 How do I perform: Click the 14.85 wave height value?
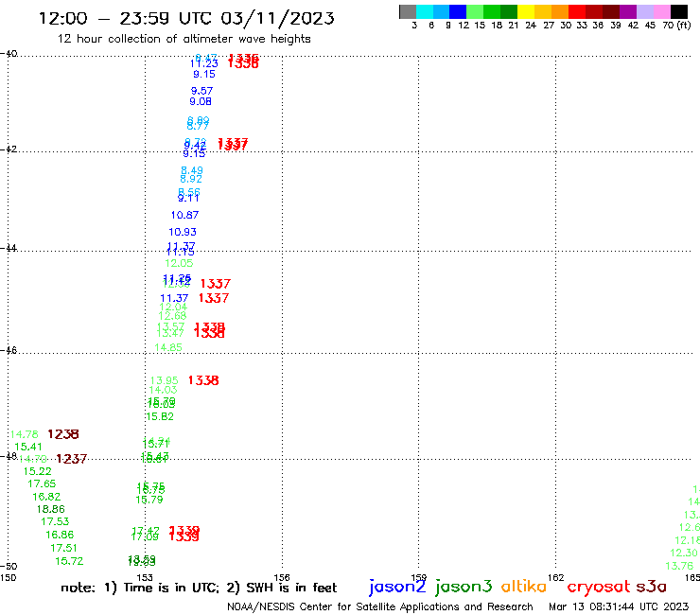pyautogui.click(x=168, y=347)
